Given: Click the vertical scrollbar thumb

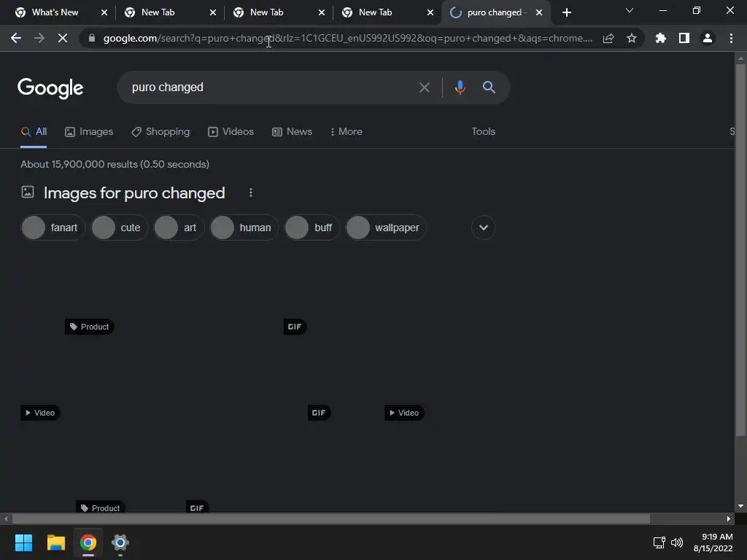Looking at the screenshot, I should (x=740, y=250).
